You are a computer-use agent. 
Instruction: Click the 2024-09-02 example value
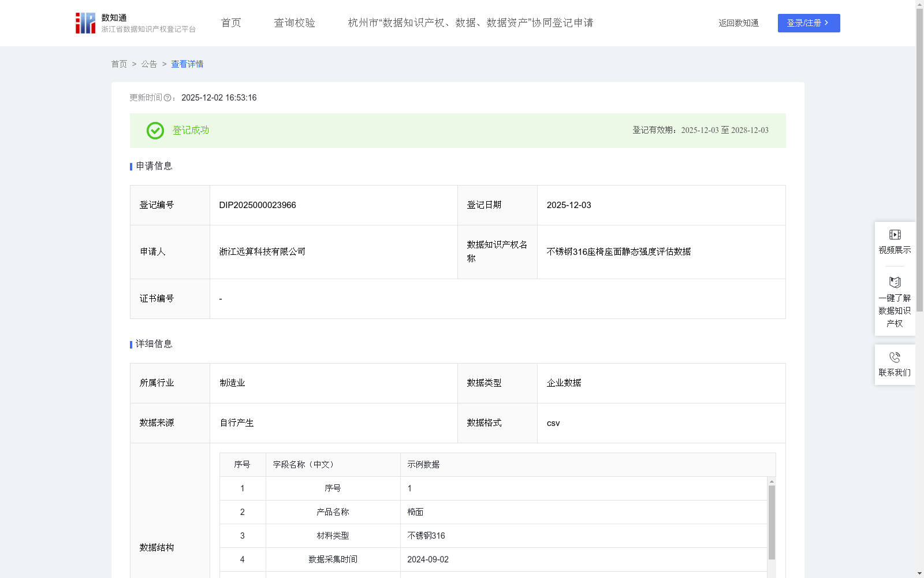[428, 560]
